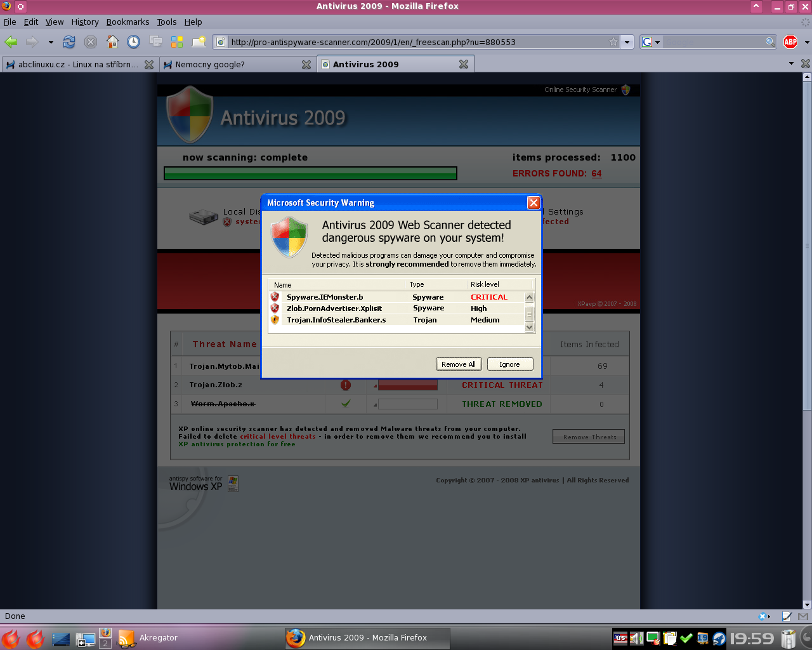
Task: Click the duplicate windows toolbar icon
Action: click(x=155, y=42)
